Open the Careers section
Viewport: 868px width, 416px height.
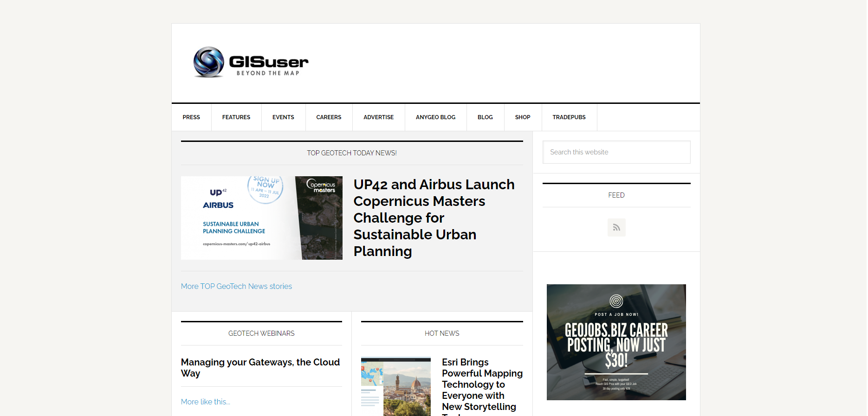(329, 117)
